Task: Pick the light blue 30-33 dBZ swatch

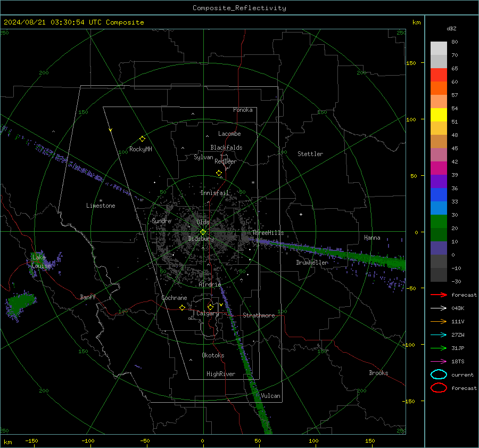Action: click(x=439, y=208)
